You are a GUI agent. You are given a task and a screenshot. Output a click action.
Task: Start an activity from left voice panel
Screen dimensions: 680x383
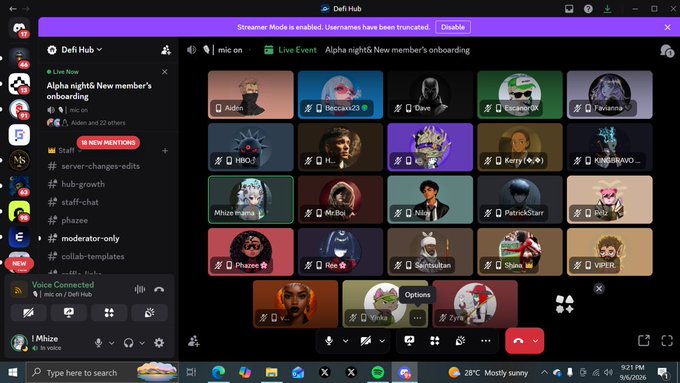pos(109,312)
